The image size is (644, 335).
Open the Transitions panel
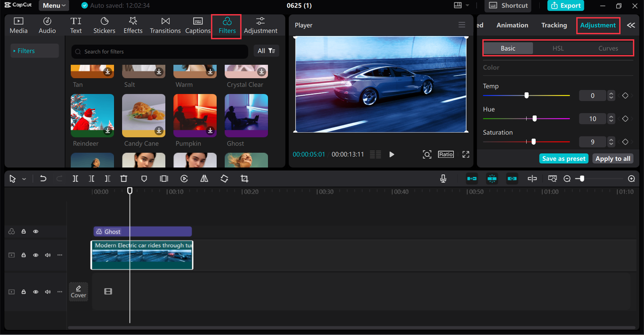point(165,25)
